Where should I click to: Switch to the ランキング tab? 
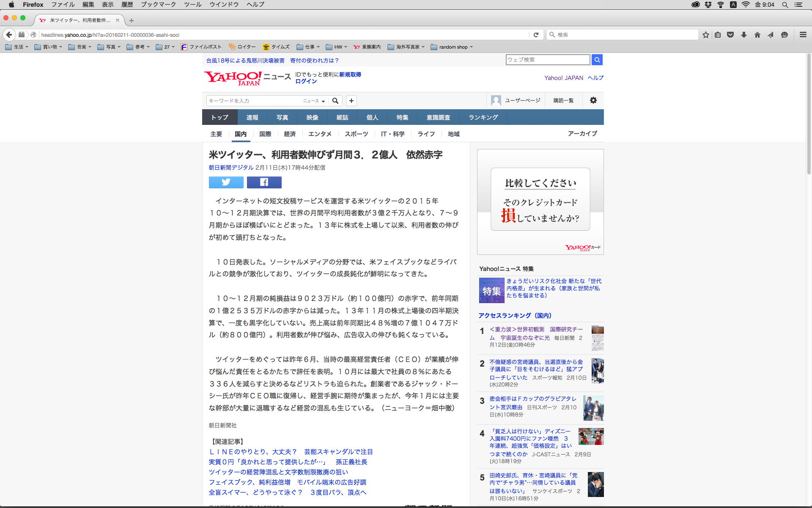coord(483,117)
